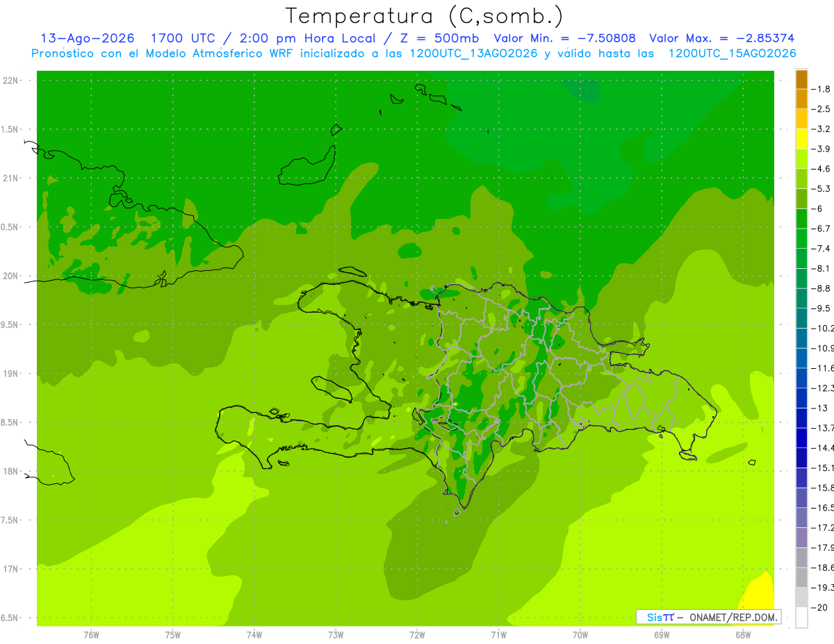Click the "22N" latitude label
Screen dimensions: 834x644
[12, 81]
